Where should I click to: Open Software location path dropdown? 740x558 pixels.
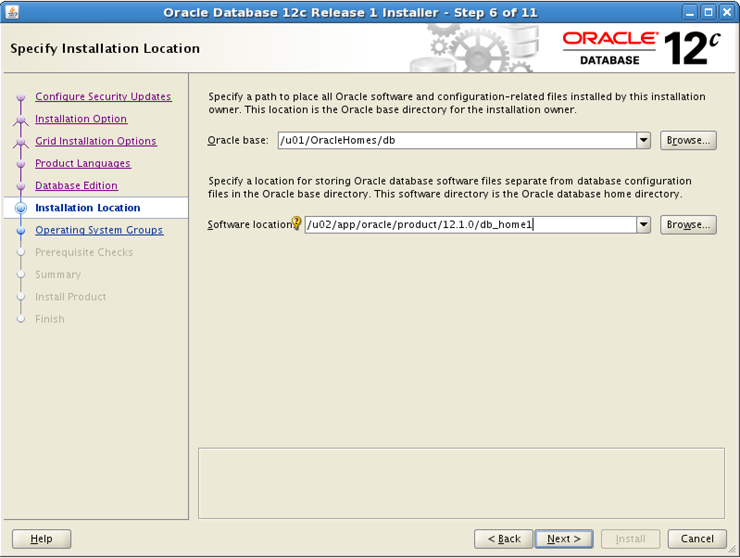coord(643,225)
